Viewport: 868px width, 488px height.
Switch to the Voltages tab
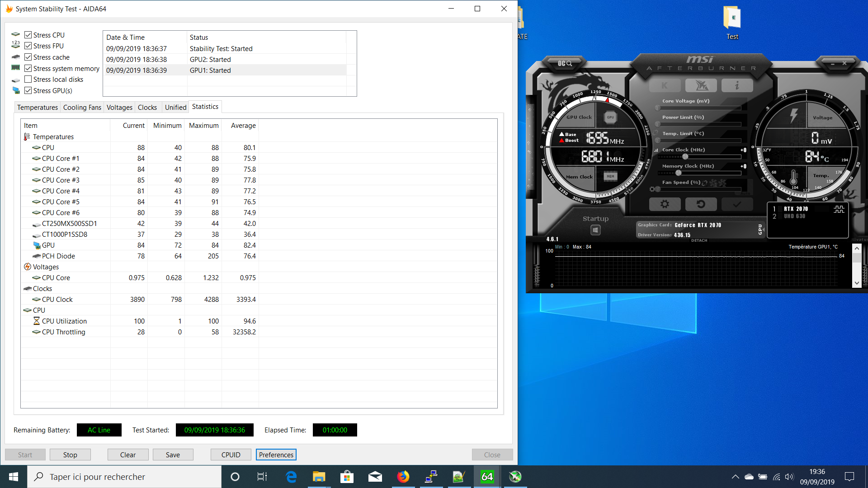pos(119,107)
